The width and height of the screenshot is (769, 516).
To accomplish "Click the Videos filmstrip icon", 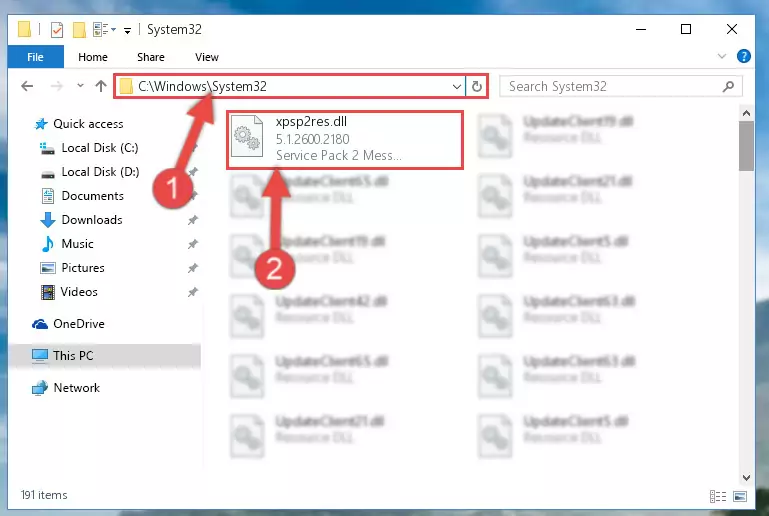I will [48, 292].
